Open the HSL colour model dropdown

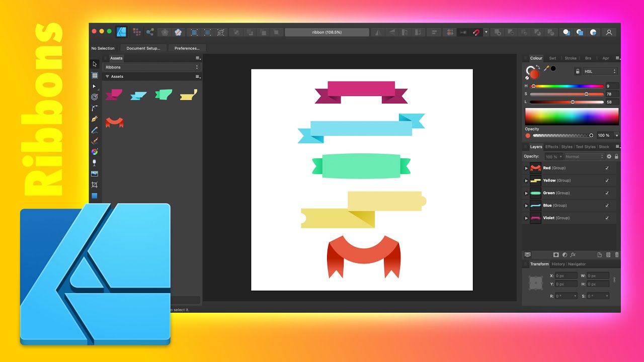pyautogui.click(x=600, y=71)
